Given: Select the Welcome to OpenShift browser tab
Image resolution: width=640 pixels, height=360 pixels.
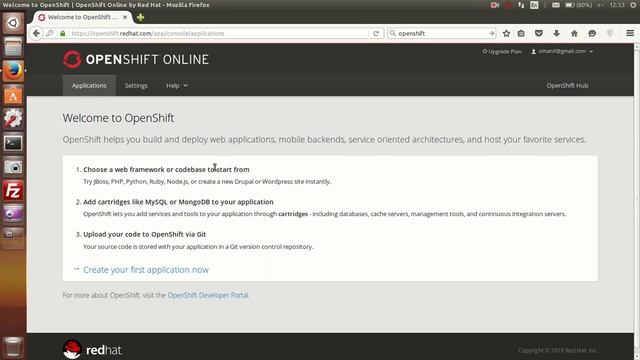Looking at the screenshot, I should (82, 17).
